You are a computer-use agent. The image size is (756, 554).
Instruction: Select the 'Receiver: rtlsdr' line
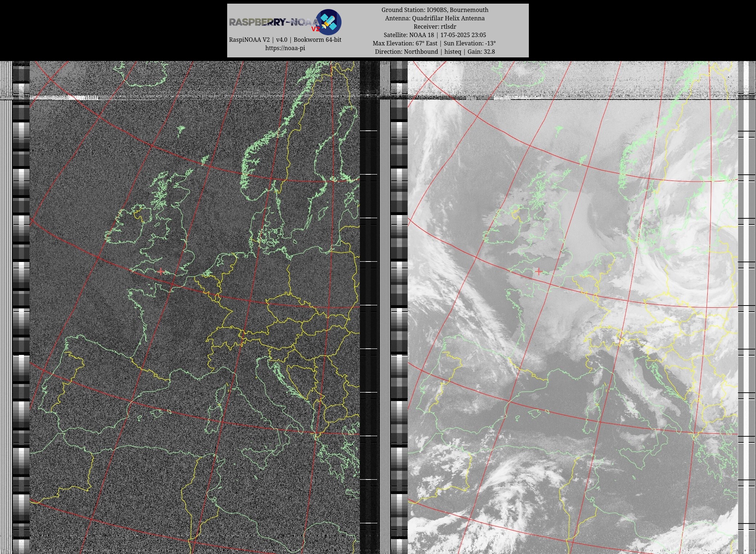(435, 27)
